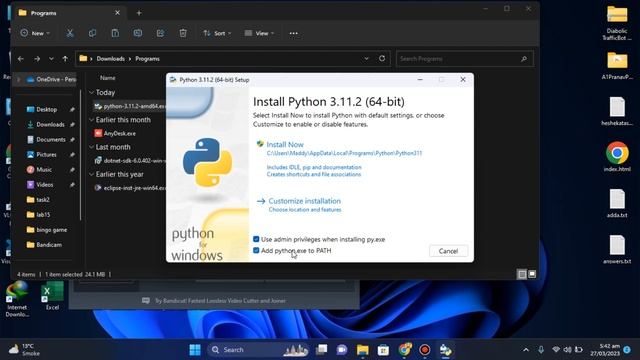The width and height of the screenshot is (640, 360).
Task: Open File Explorer from the taskbar
Action: [x=362, y=350]
